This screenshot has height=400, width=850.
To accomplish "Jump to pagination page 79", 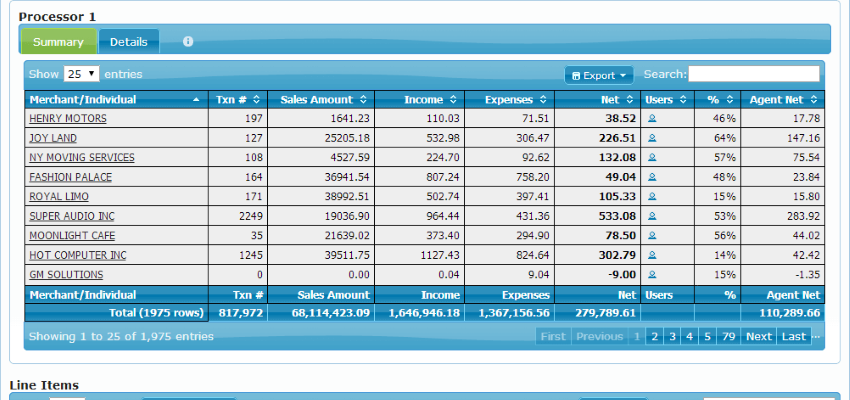I will pos(729,336).
